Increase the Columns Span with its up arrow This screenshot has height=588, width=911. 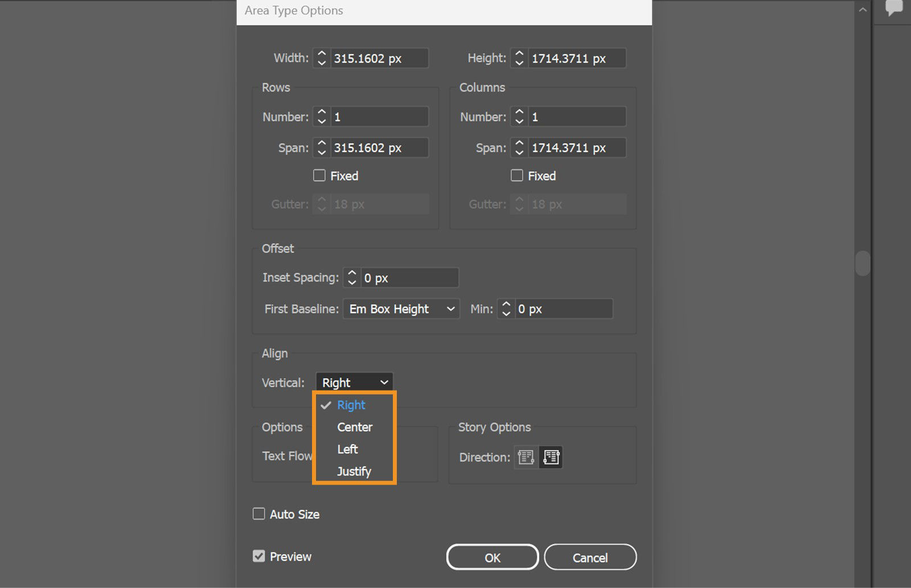pos(519,144)
